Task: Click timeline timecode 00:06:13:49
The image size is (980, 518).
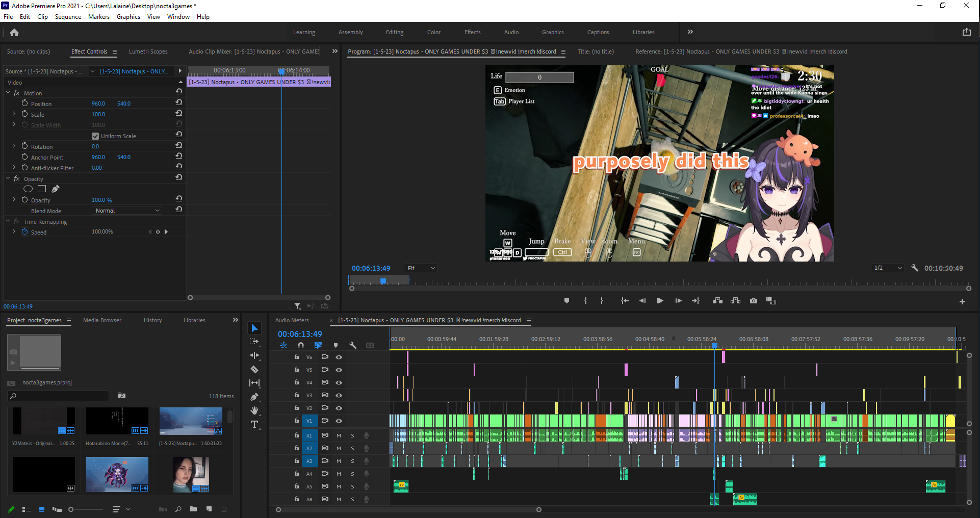Action: [x=300, y=334]
